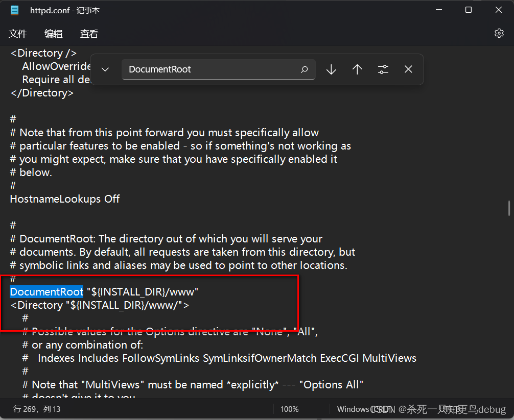The image size is (514, 420).
Task: Minimize the Notepad window
Action: [439, 10]
